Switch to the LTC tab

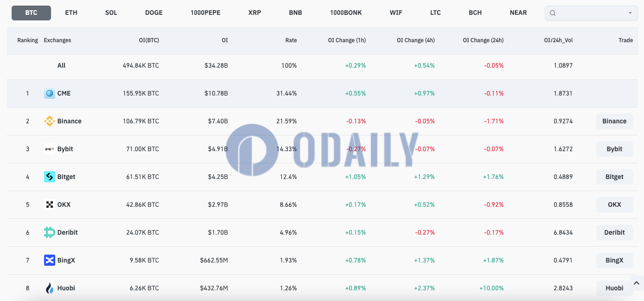435,13
